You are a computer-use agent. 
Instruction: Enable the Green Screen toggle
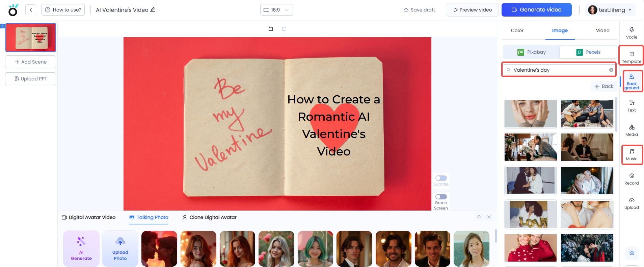coord(441,197)
